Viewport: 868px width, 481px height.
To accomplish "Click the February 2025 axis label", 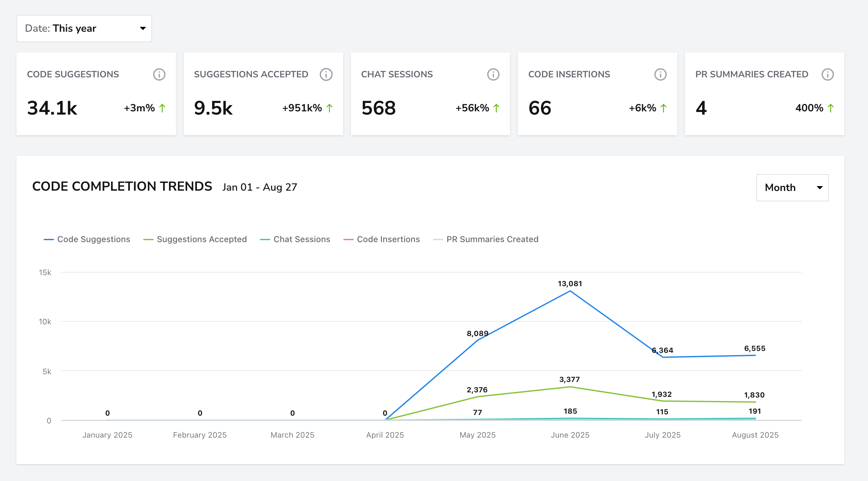I will click(200, 435).
